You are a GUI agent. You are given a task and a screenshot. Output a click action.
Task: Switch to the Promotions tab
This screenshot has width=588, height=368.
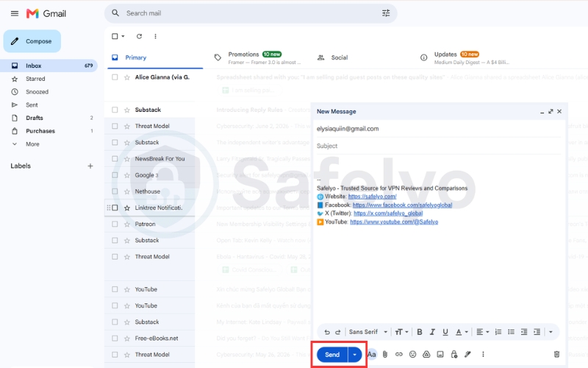coord(259,58)
